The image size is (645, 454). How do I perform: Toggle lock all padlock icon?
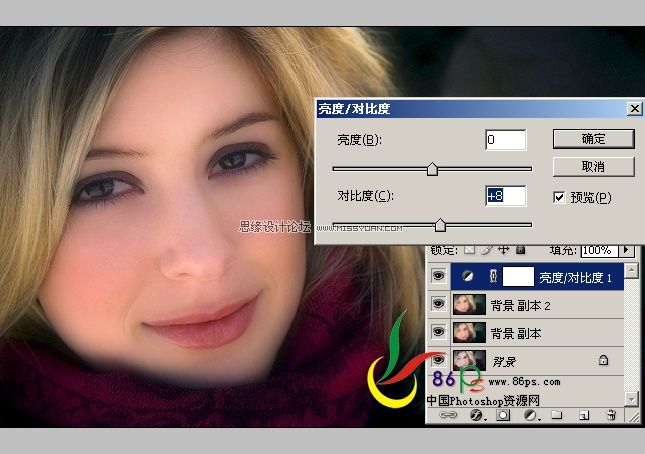coord(521,250)
